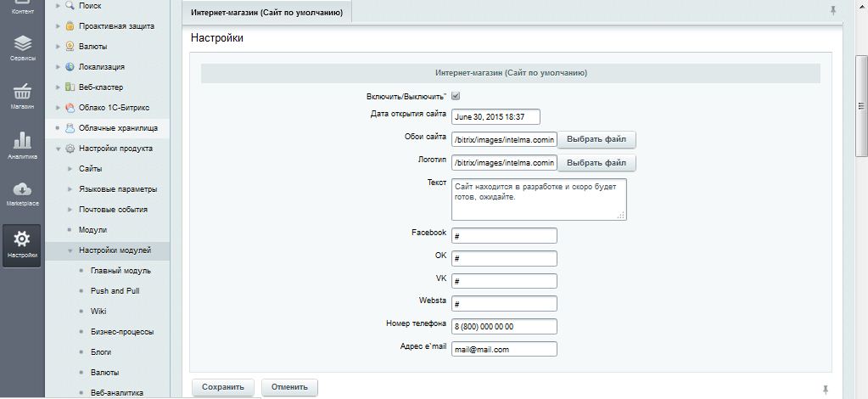Click the Облачные хранилища icon

[x=70, y=128]
